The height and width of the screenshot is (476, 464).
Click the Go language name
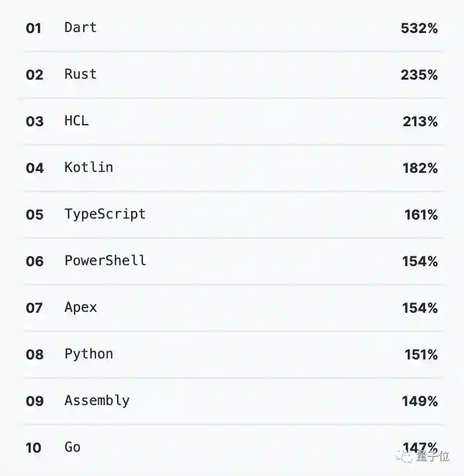tap(73, 447)
